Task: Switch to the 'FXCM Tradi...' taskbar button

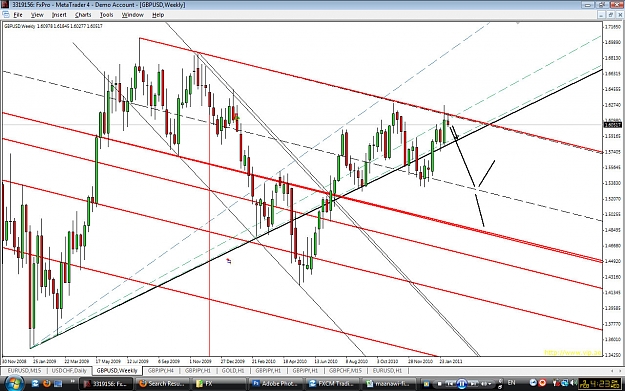Action: pos(332,384)
